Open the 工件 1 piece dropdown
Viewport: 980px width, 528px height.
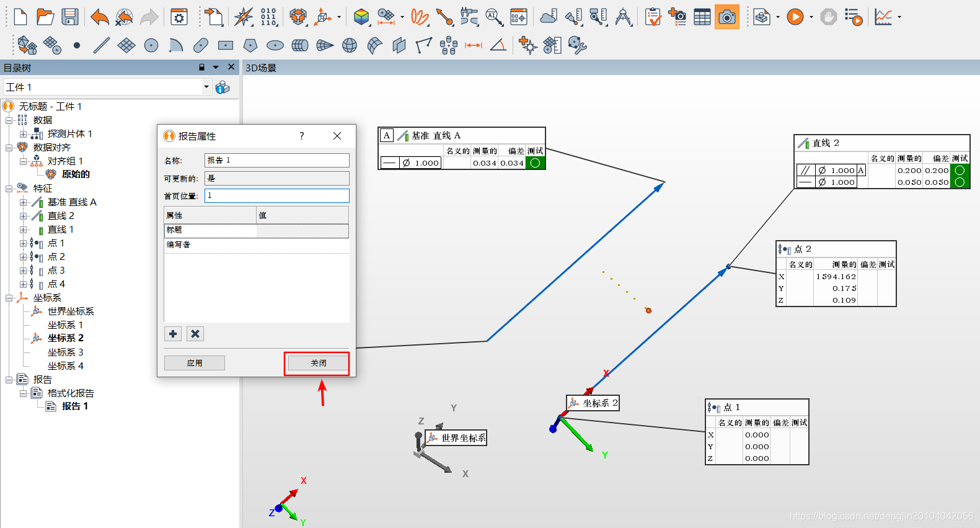[x=206, y=87]
